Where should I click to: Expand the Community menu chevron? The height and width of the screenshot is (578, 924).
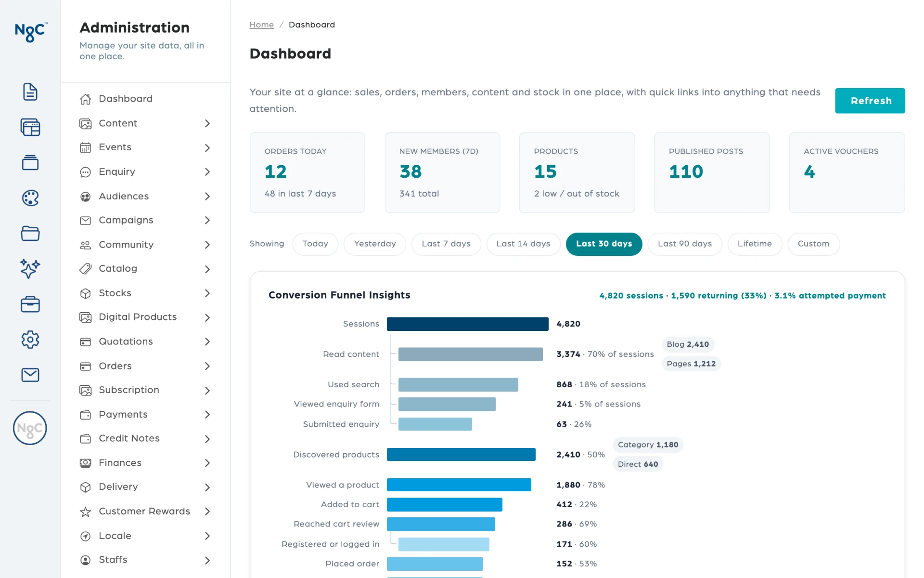[207, 245]
